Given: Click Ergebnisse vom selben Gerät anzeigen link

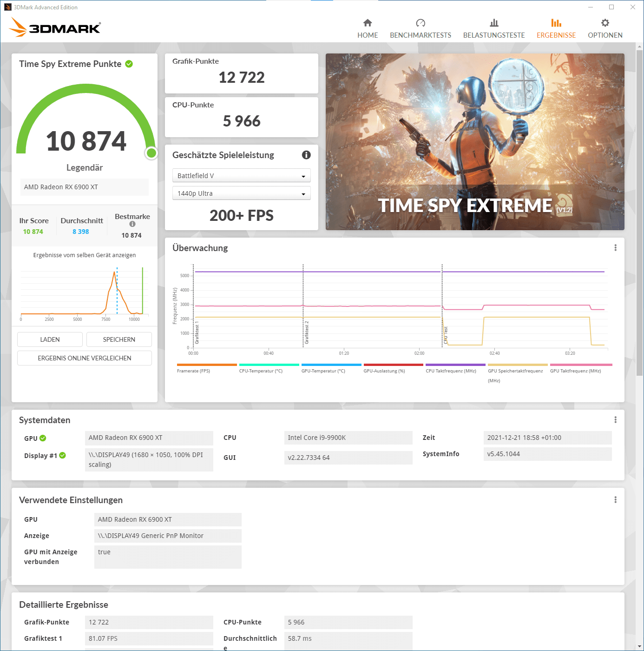Looking at the screenshot, I should pyautogui.click(x=85, y=255).
